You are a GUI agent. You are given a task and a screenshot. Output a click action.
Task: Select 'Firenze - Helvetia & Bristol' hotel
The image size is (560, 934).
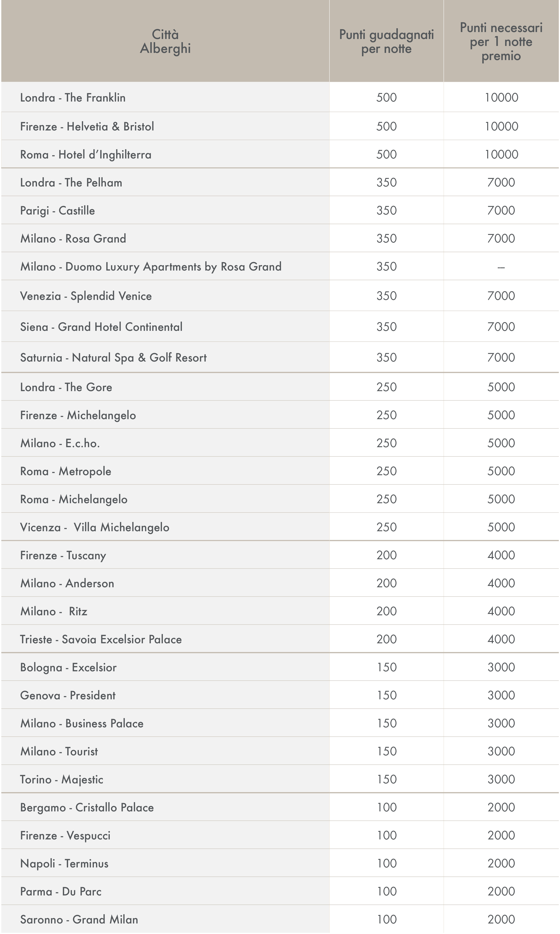(87, 126)
